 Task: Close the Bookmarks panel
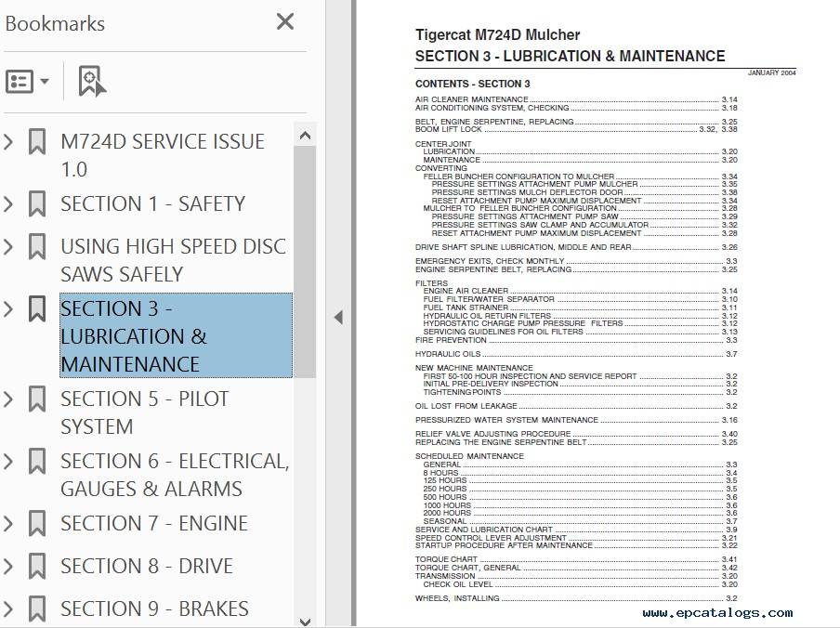pyautogui.click(x=285, y=22)
